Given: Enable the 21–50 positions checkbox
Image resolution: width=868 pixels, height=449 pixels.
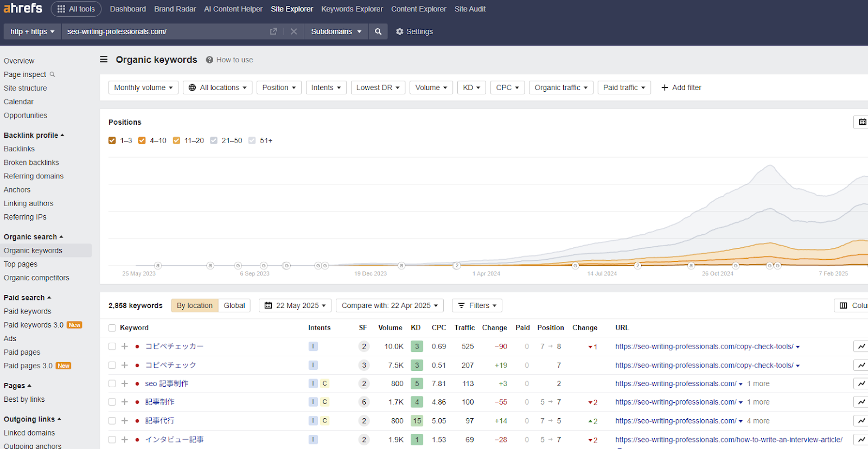Looking at the screenshot, I should pos(214,140).
